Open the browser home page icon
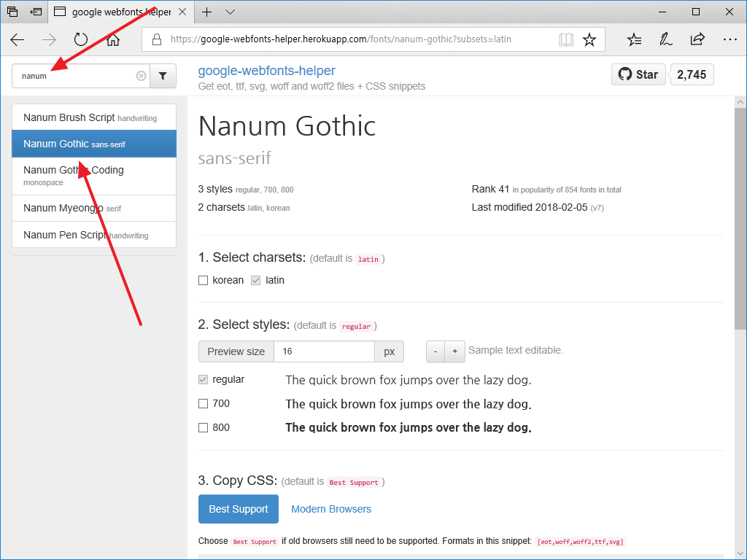The height and width of the screenshot is (560, 747). point(113,39)
